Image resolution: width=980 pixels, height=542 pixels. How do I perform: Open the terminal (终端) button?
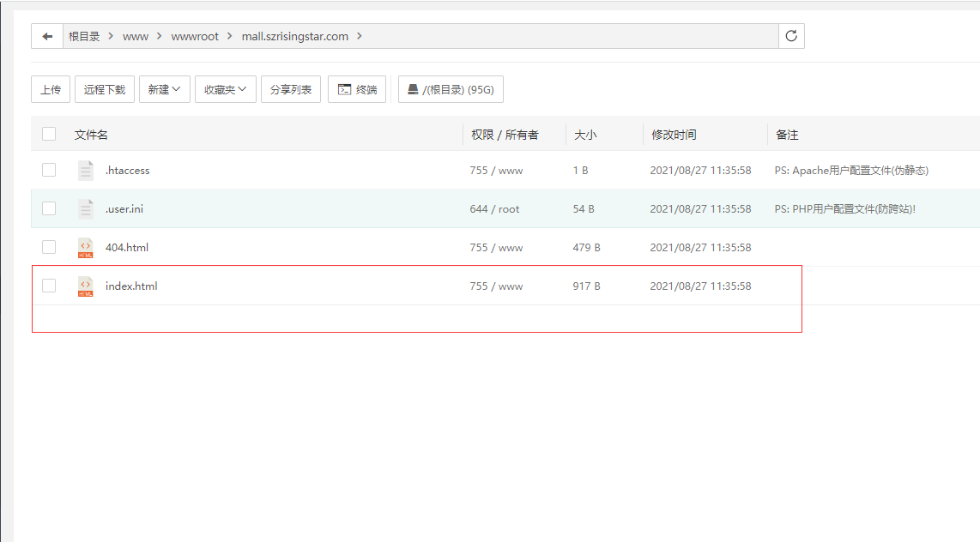tap(357, 89)
